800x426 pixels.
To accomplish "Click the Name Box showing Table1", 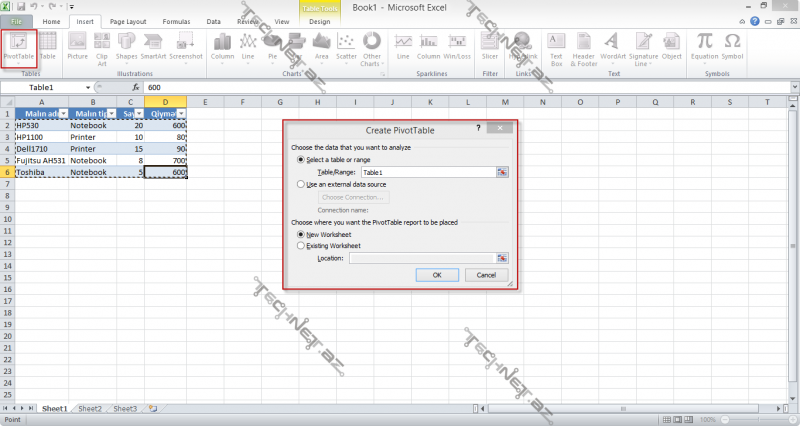I will [x=42, y=87].
